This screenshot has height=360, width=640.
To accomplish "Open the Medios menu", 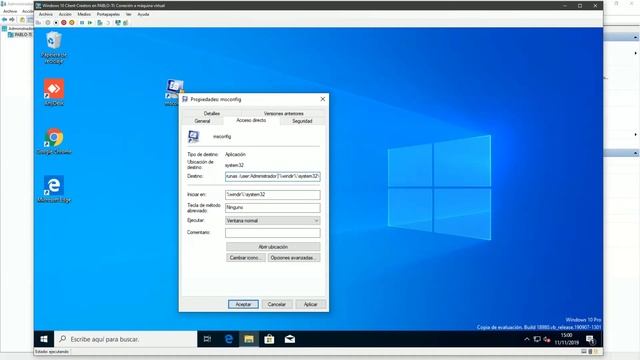I will click(84, 14).
